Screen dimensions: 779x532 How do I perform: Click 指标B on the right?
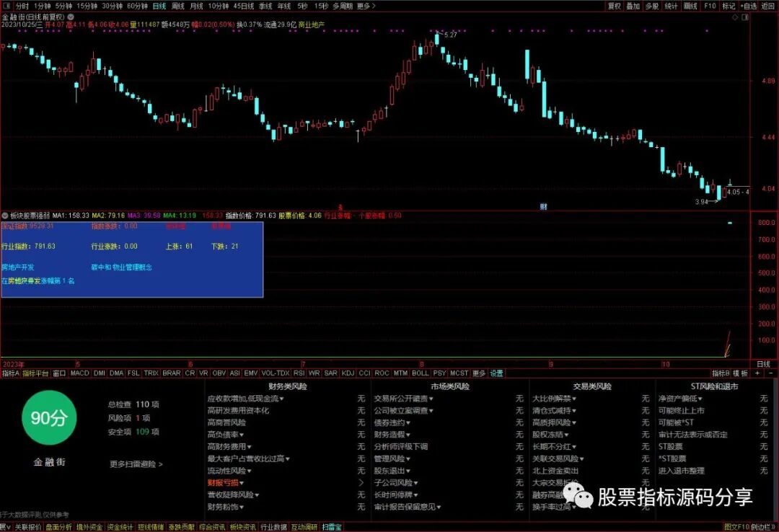pyautogui.click(x=721, y=373)
